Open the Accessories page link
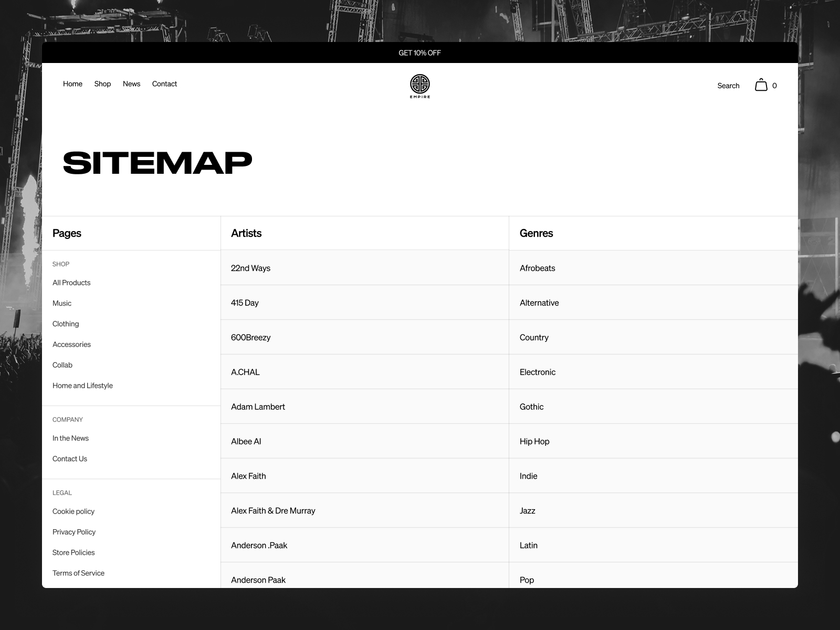 click(71, 344)
